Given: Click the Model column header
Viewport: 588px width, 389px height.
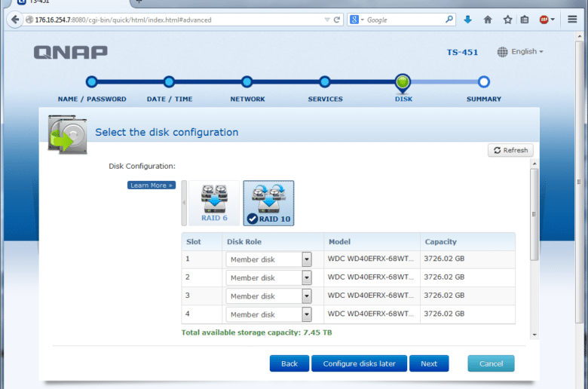Looking at the screenshot, I should coord(372,241).
